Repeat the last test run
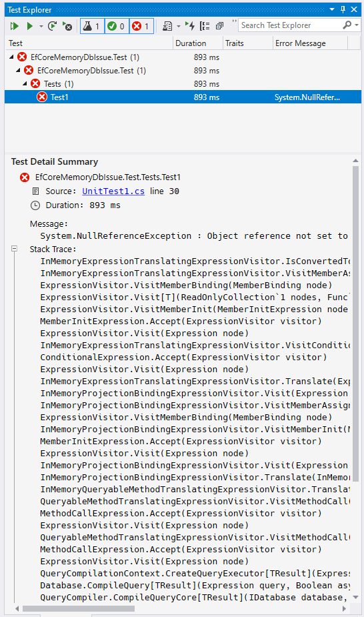 (x=52, y=26)
